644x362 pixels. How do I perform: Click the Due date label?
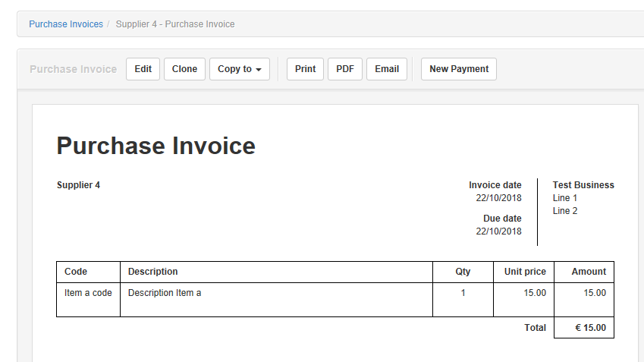[x=502, y=218]
